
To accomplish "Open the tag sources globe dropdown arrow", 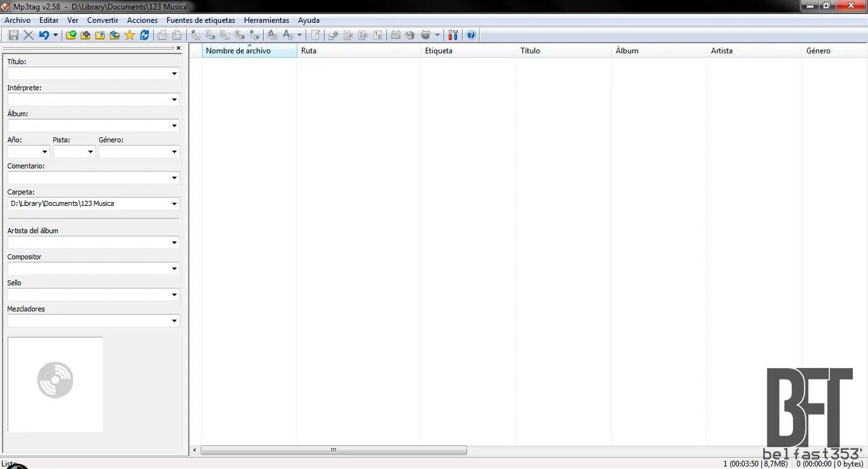I will 437,35.
